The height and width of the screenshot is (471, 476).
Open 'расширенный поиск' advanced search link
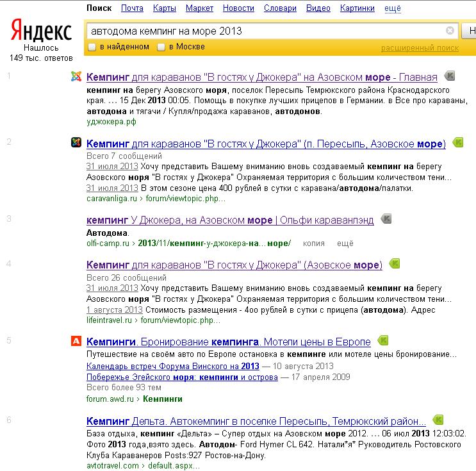420,48
